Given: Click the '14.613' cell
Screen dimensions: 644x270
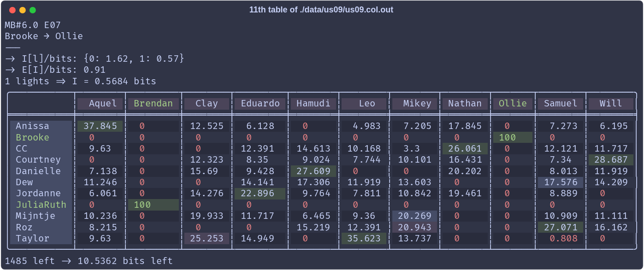Looking at the screenshot, I should point(313,148).
